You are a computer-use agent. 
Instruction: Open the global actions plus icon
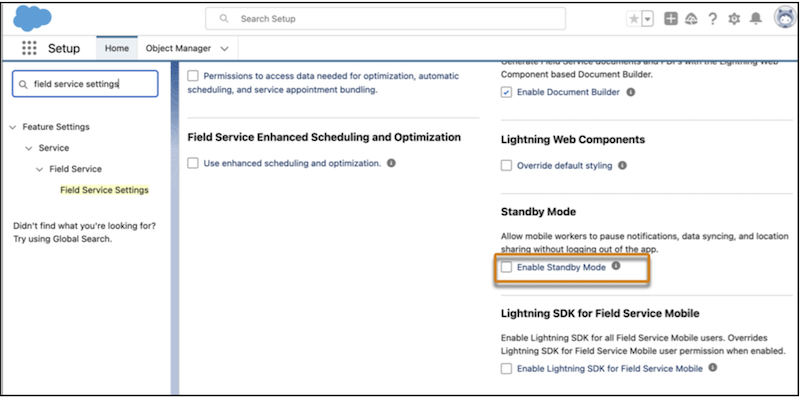coord(671,19)
